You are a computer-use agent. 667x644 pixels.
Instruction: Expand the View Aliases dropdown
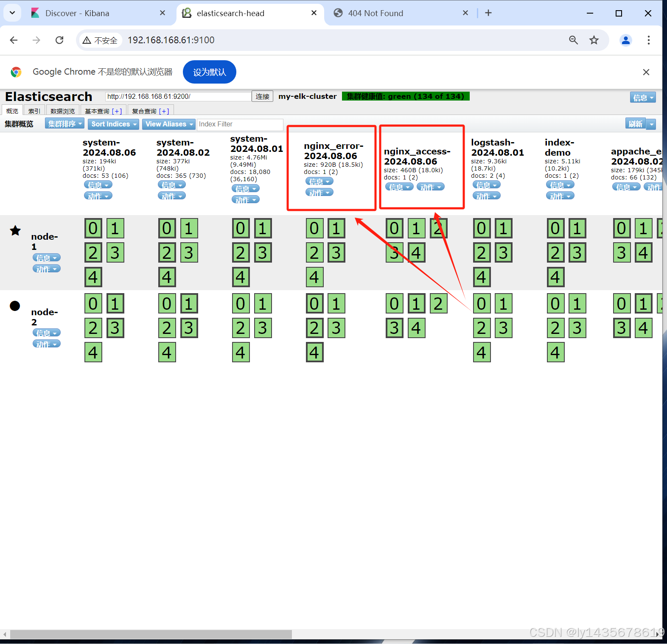(169, 124)
